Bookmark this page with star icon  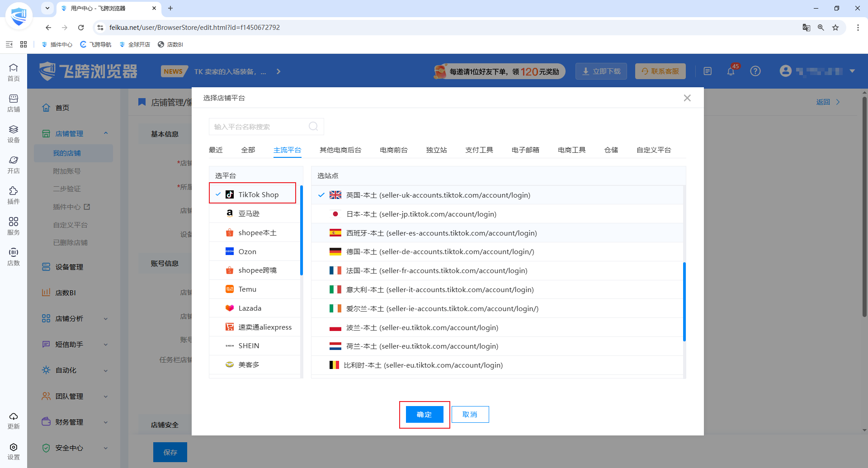(x=835, y=28)
